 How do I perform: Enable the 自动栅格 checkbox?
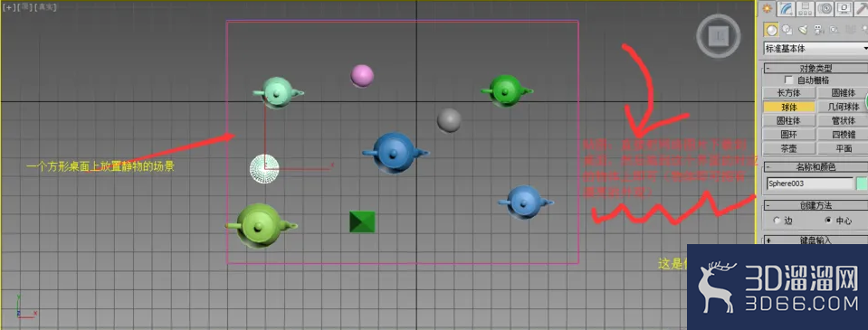[789, 80]
